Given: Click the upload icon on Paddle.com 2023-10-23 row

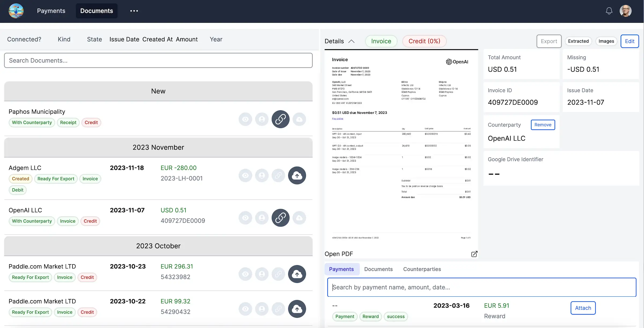Looking at the screenshot, I should (297, 274).
